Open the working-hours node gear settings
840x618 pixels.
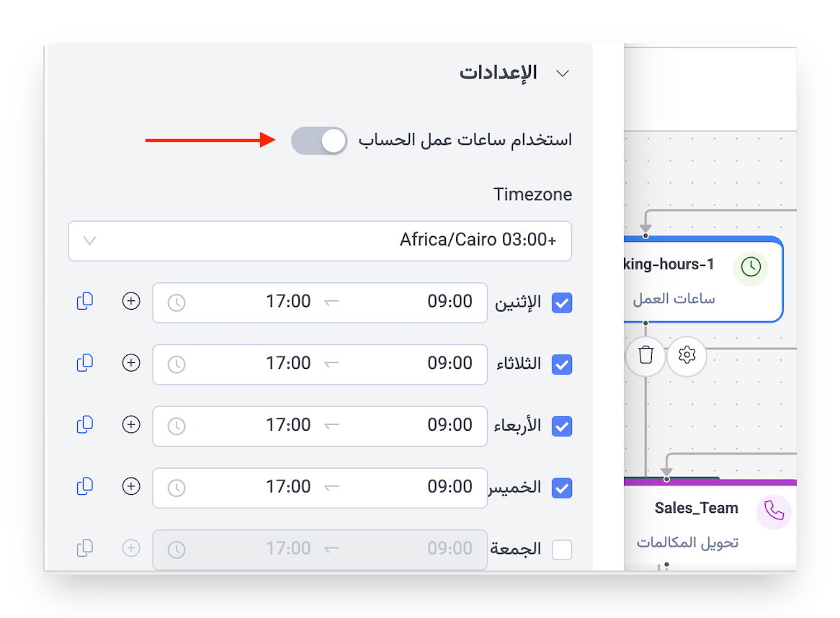[x=687, y=355]
